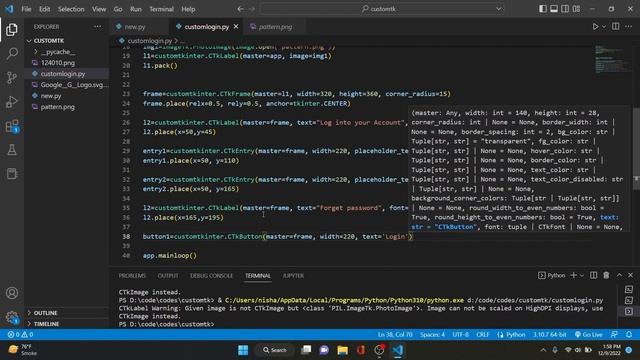Open notifications bell in status bar

pos(629,335)
